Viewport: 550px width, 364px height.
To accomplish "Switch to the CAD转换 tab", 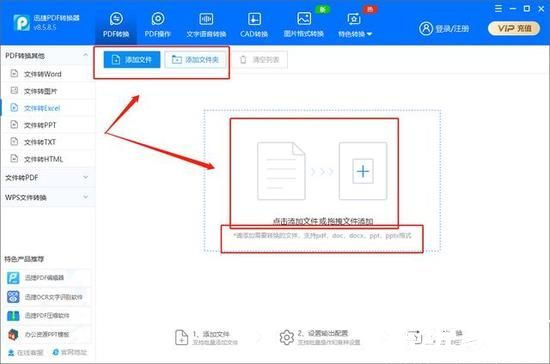I will pyautogui.click(x=254, y=25).
